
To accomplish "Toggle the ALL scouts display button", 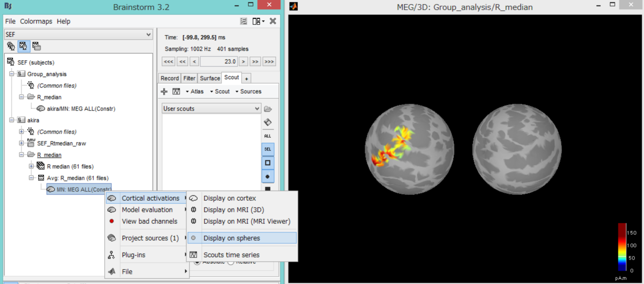I will 268,136.
